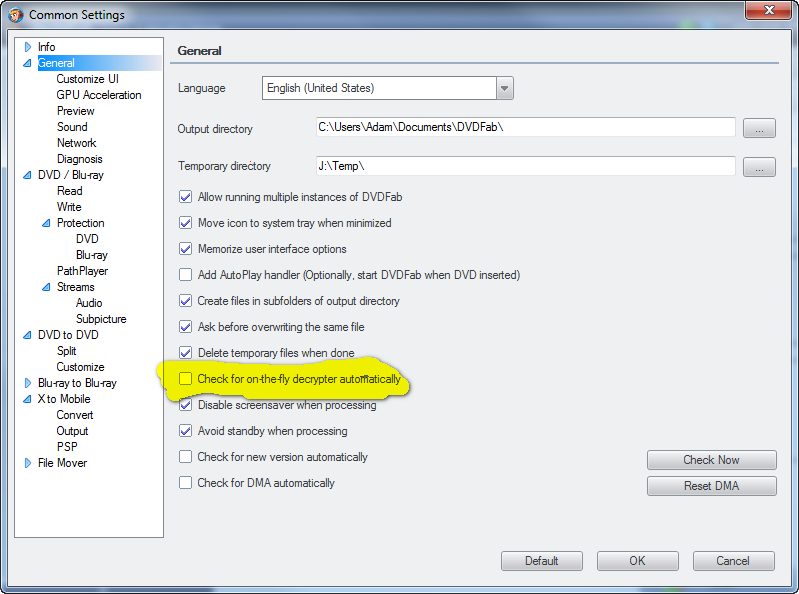
Task: Browse for the Output directory
Action: (759, 128)
